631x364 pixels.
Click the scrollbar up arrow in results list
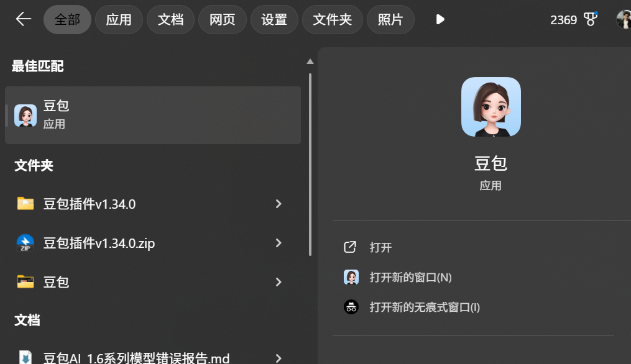[x=310, y=60]
